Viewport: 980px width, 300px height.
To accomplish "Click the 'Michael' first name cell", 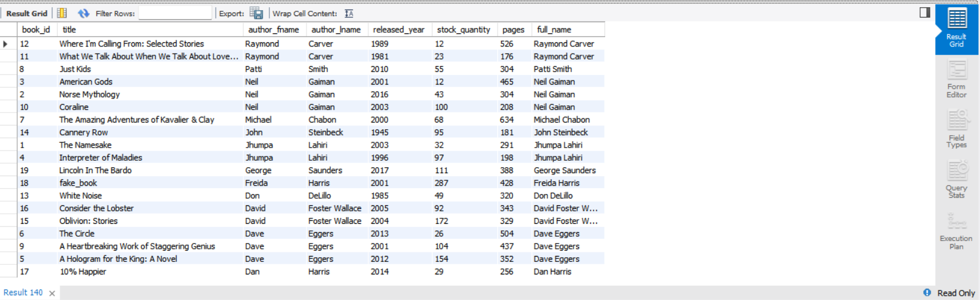I will pos(274,120).
